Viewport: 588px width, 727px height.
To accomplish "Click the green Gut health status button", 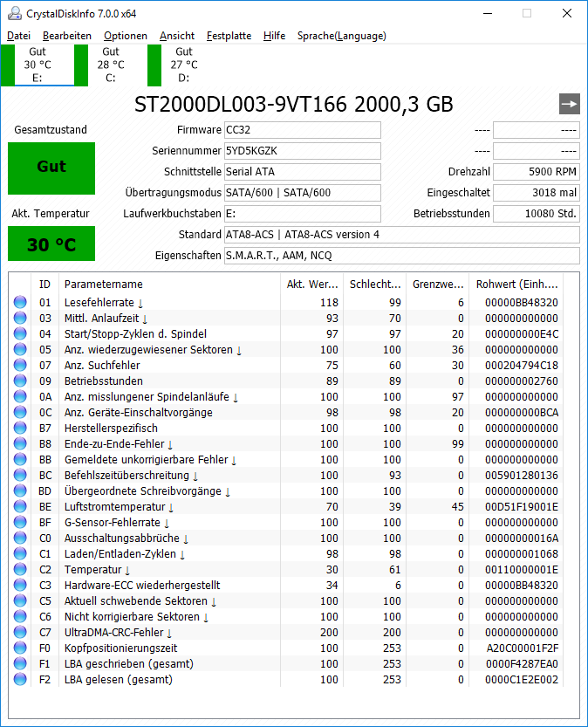I will pyautogui.click(x=51, y=168).
